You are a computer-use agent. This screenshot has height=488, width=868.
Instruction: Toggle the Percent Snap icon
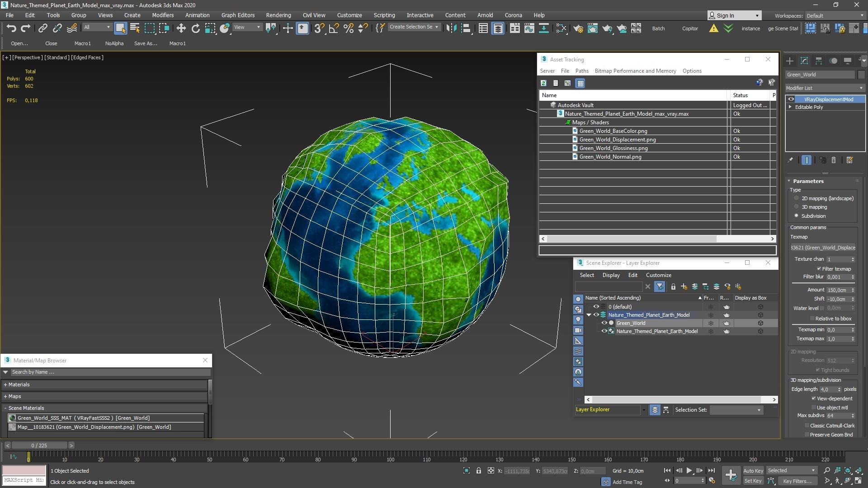(x=348, y=28)
